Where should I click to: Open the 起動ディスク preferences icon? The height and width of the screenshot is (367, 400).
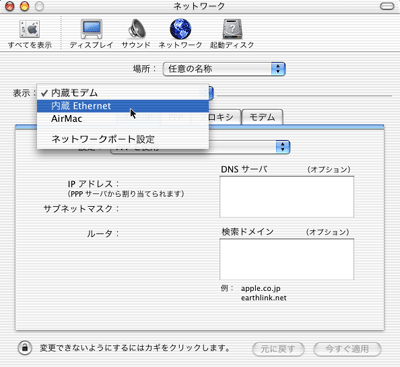point(232,34)
